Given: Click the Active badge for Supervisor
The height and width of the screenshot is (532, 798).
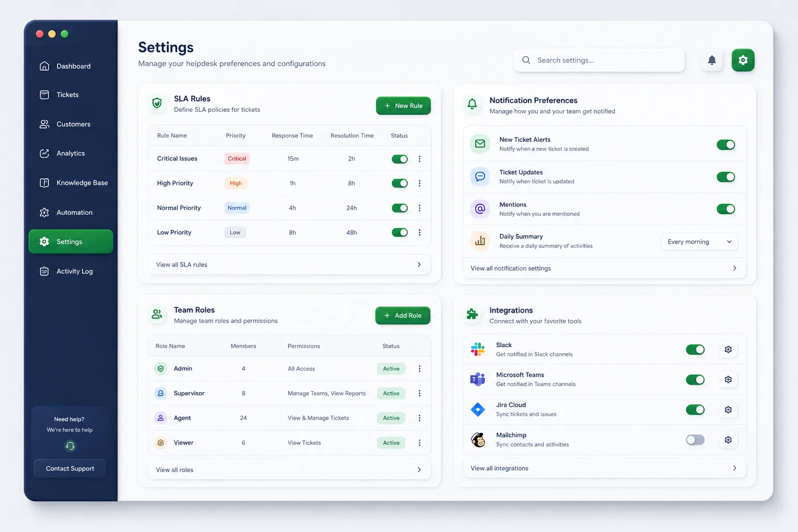Looking at the screenshot, I should coord(391,393).
